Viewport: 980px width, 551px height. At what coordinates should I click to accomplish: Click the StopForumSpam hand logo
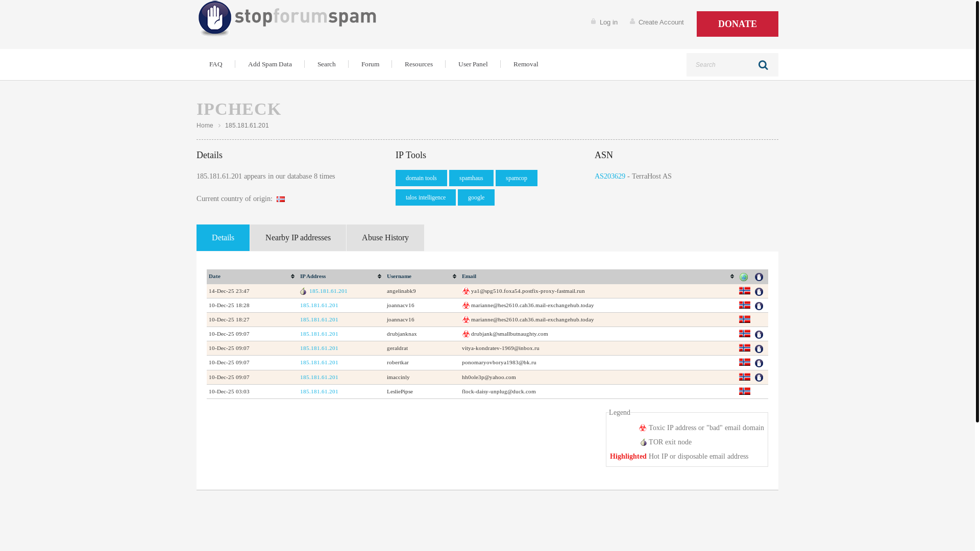pos(215,18)
